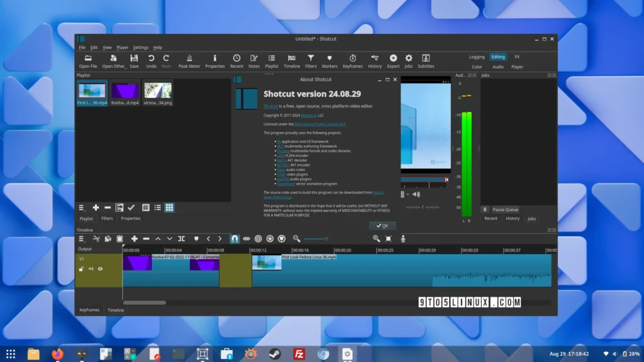Click the player scrub bar

point(425,179)
